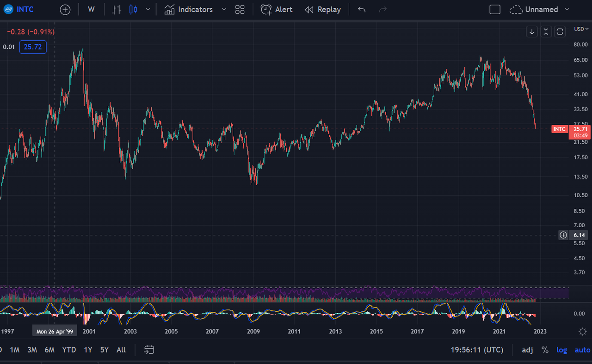
Task: Toggle the auto scale
Action: click(x=583, y=350)
